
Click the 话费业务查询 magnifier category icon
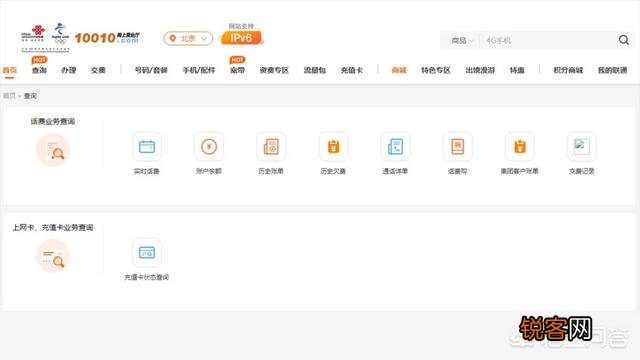pyautogui.click(x=53, y=150)
